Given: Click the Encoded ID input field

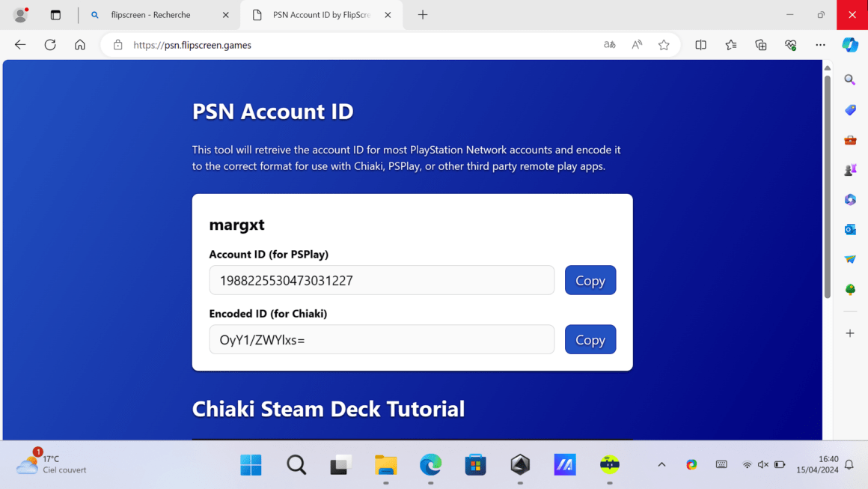Looking at the screenshot, I should click(382, 339).
